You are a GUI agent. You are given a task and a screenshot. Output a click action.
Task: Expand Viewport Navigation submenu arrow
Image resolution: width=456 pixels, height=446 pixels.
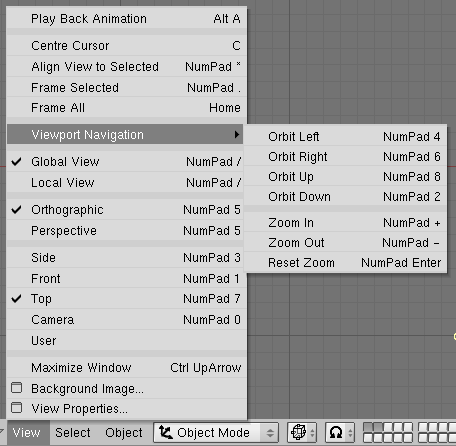(x=237, y=134)
